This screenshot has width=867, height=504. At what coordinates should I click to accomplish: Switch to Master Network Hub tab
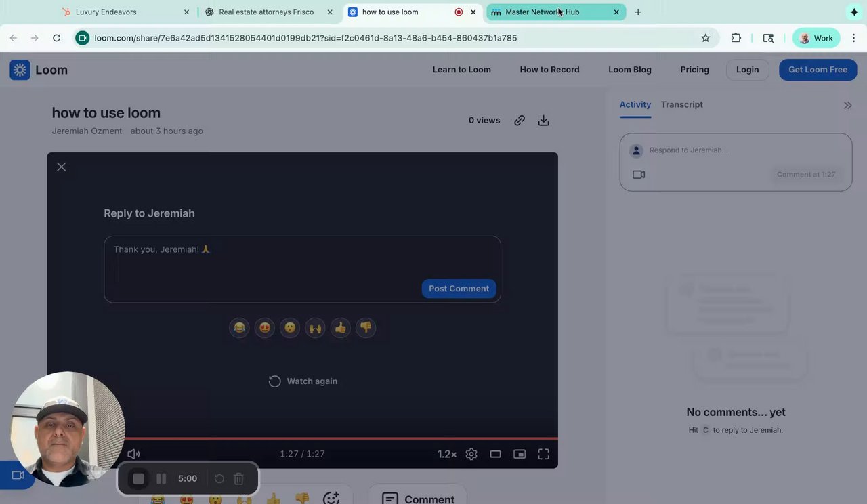(x=555, y=12)
